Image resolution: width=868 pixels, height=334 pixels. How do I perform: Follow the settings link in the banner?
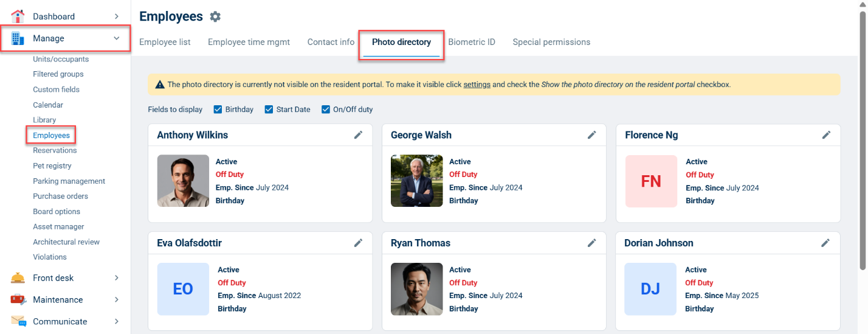[477, 85]
